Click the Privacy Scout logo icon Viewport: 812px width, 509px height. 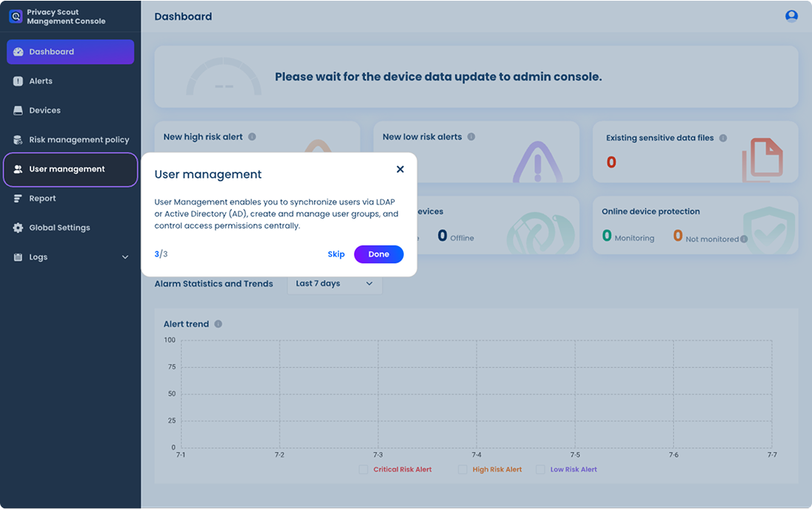point(15,16)
